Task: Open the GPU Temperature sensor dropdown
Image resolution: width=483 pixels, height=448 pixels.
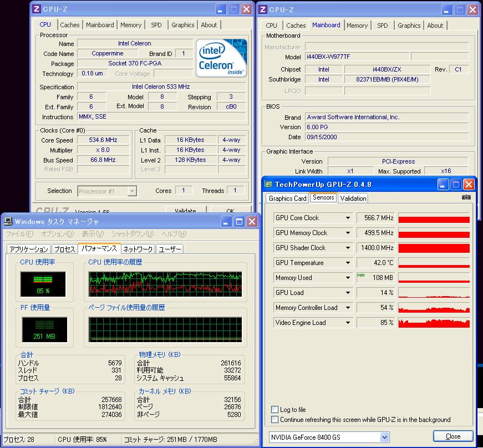Action: (x=348, y=263)
